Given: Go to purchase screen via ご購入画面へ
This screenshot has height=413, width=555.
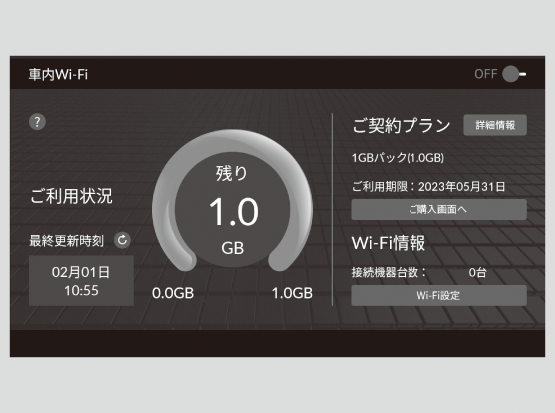Looking at the screenshot, I should coord(439,210).
